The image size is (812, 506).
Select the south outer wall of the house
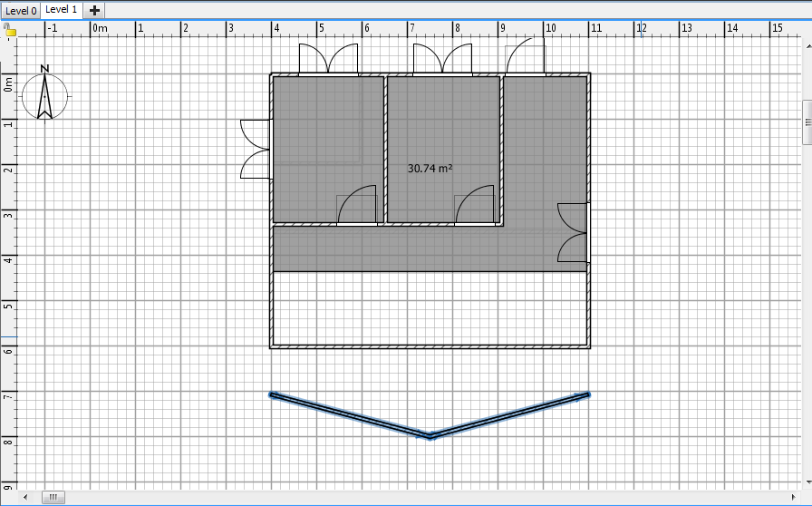pos(430,346)
